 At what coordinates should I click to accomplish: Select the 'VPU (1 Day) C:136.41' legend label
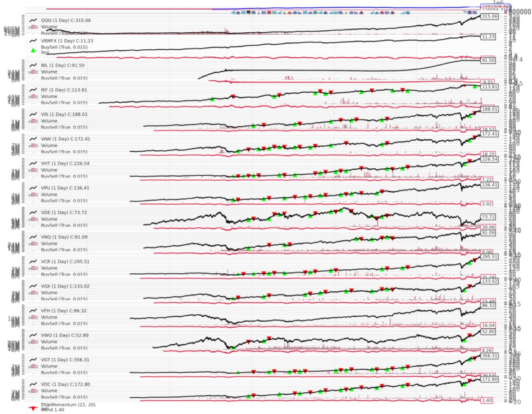pyautogui.click(x=65, y=188)
